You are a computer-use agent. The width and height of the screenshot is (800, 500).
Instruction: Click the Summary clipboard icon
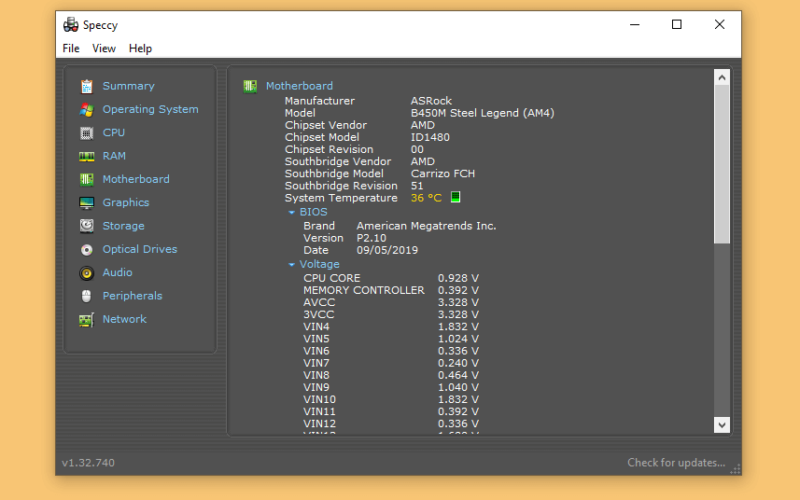87,86
